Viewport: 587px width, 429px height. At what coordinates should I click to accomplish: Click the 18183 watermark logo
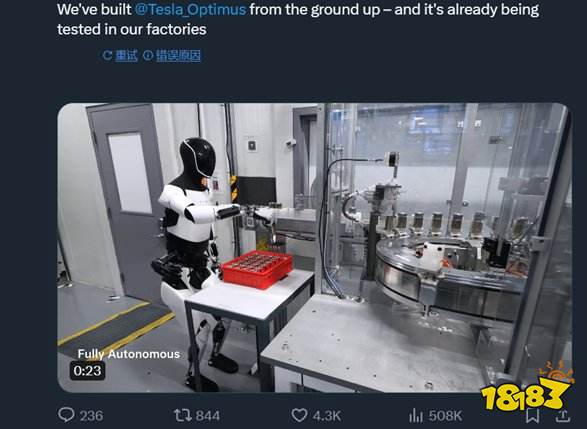click(x=526, y=386)
